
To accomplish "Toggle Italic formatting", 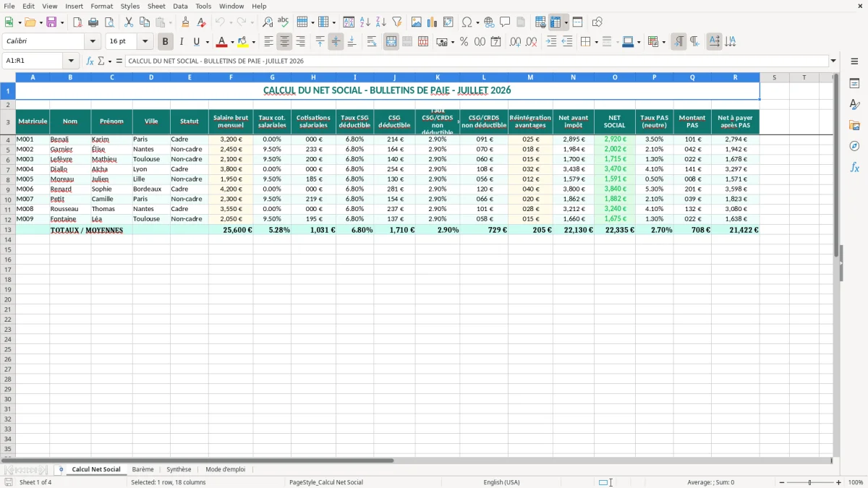I will pos(181,42).
